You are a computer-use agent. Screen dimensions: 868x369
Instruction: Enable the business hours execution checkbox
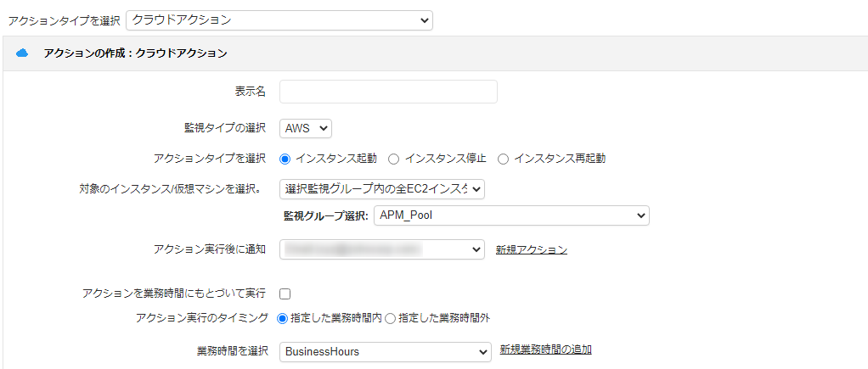coord(285,294)
